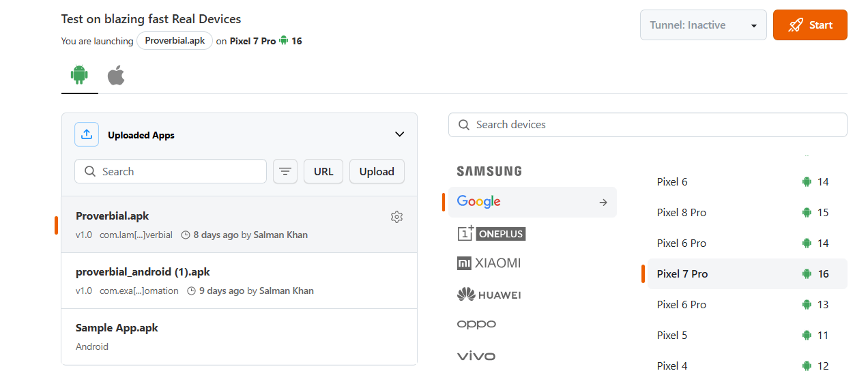
Task: Expand Google brand arrow
Action: coord(603,203)
